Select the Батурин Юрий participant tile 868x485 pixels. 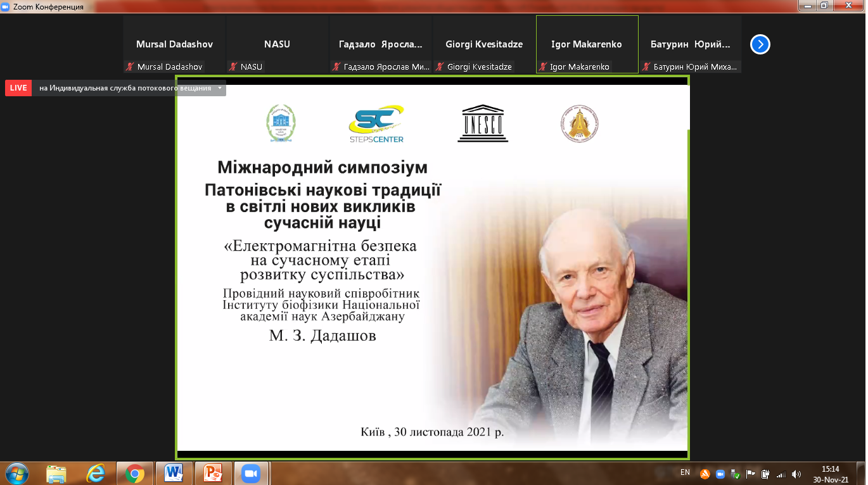point(690,44)
